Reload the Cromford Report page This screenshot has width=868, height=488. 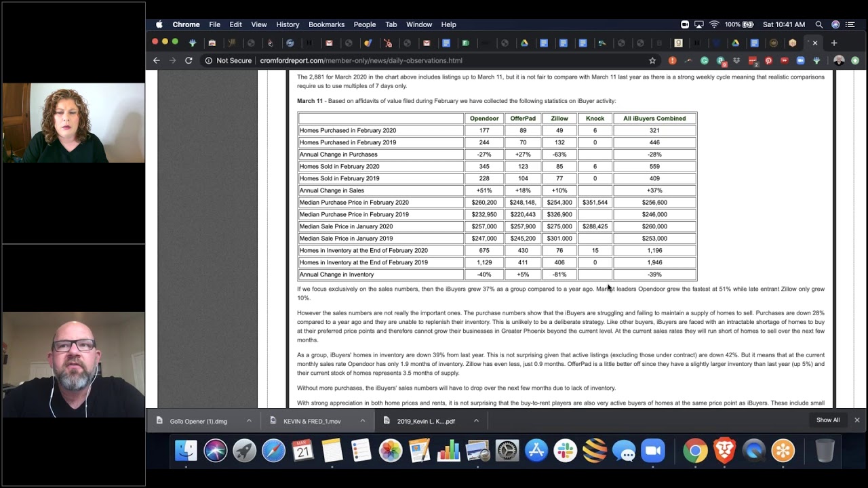click(x=189, y=60)
